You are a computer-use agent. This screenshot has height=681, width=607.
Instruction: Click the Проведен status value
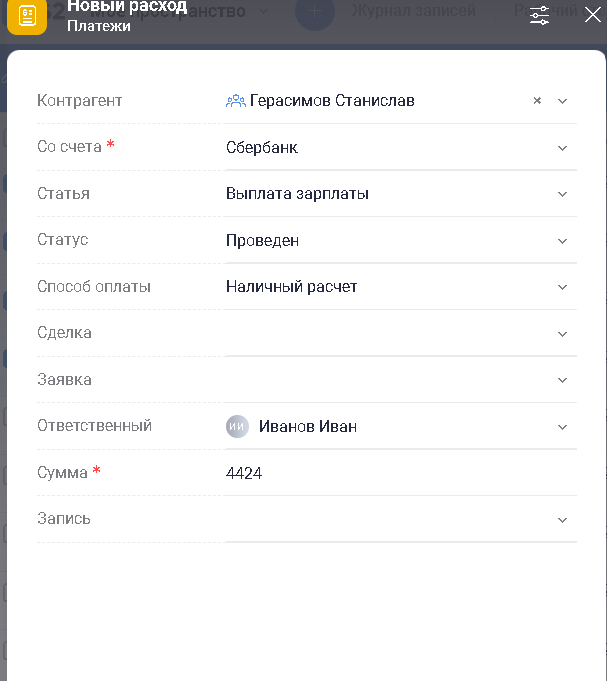(x=263, y=241)
